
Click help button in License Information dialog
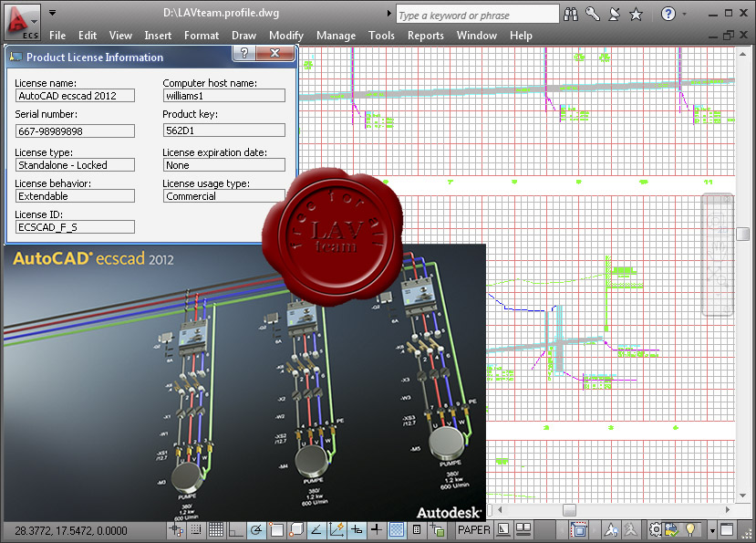click(x=244, y=53)
